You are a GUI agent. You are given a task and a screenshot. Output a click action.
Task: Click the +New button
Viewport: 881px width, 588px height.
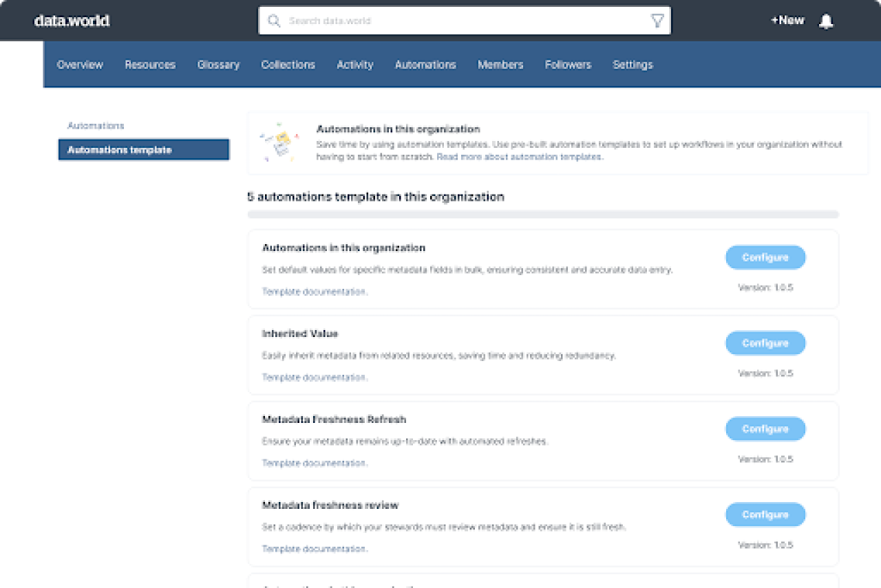(x=787, y=21)
